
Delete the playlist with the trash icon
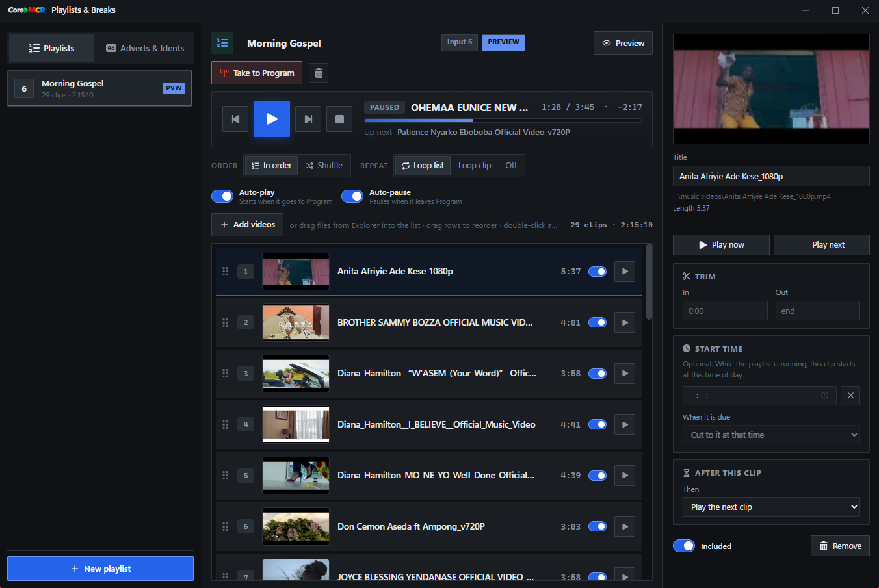coord(319,73)
